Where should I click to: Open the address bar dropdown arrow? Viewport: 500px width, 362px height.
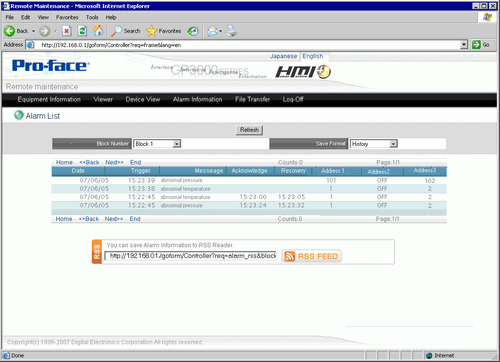click(x=464, y=45)
